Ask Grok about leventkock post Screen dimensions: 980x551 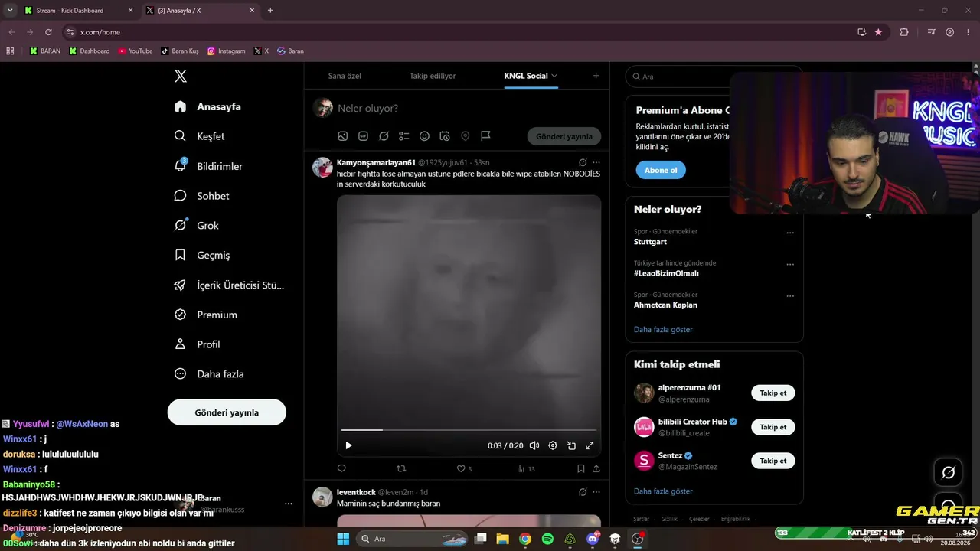(x=583, y=492)
